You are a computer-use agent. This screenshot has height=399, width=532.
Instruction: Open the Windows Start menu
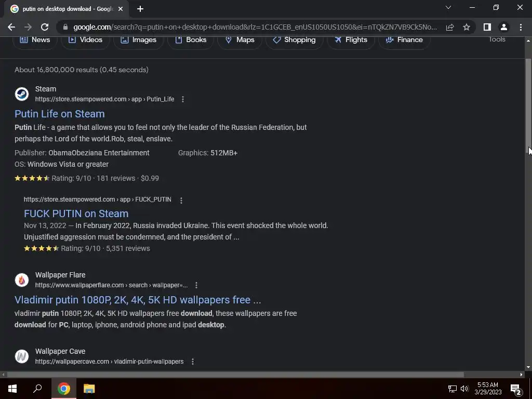[12, 389]
